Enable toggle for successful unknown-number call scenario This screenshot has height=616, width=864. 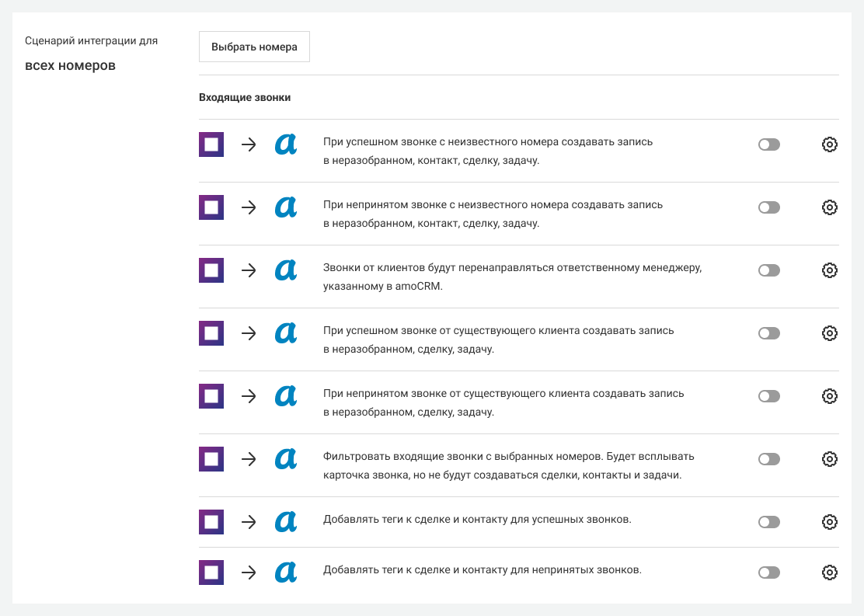pos(768,144)
